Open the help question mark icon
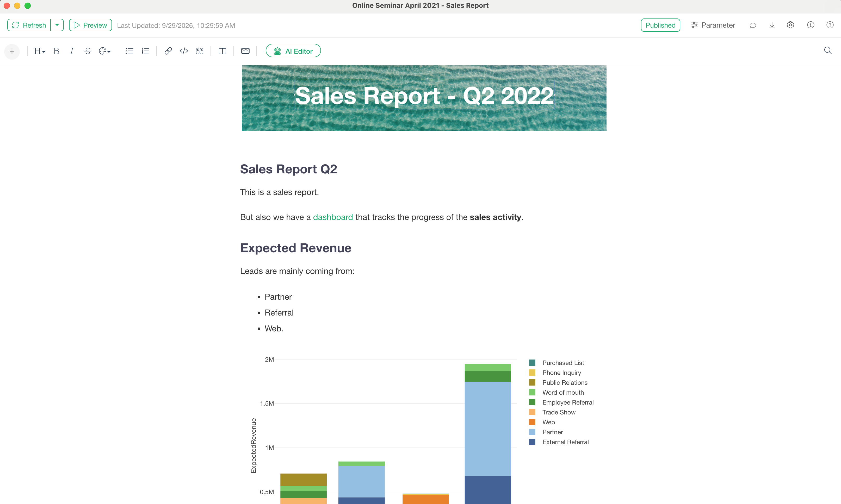This screenshot has height=504, width=841. click(x=830, y=25)
